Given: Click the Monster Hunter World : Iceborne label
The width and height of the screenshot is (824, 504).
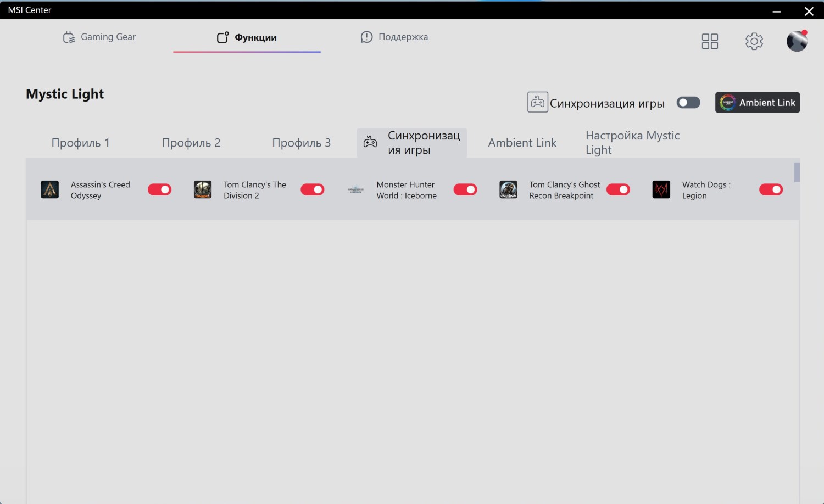Looking at the screenshot, I should point(407,190).
